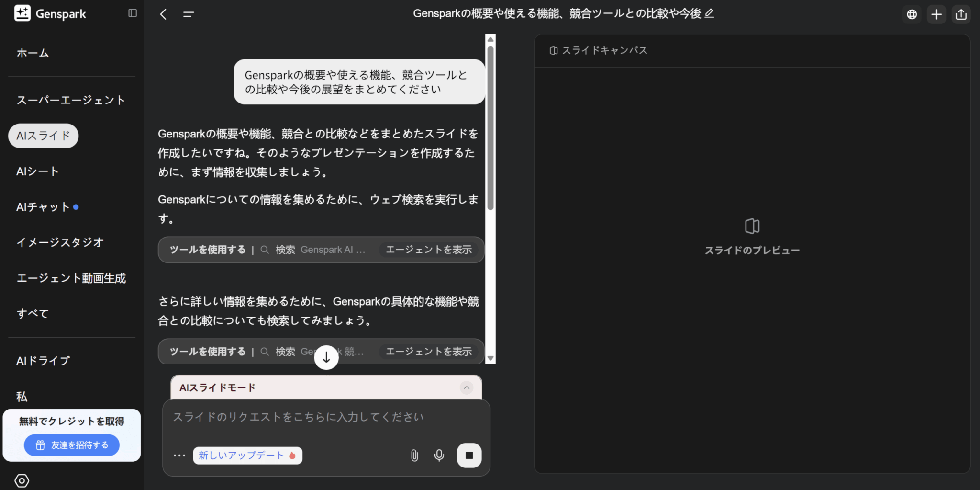The width and height of the screenshot is (980, 490).
Task: Click the search icon in second tool row
Action: tap(265, 352)
